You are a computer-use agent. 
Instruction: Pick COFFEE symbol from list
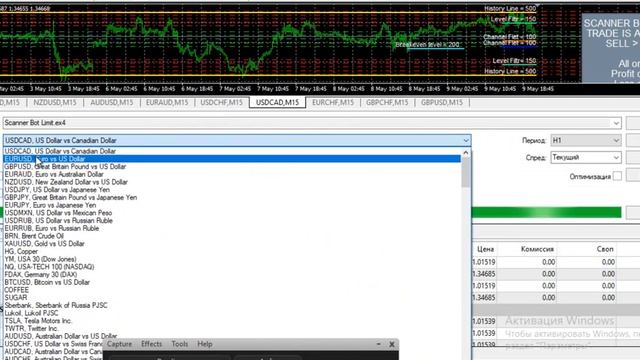tap(232, 290)
